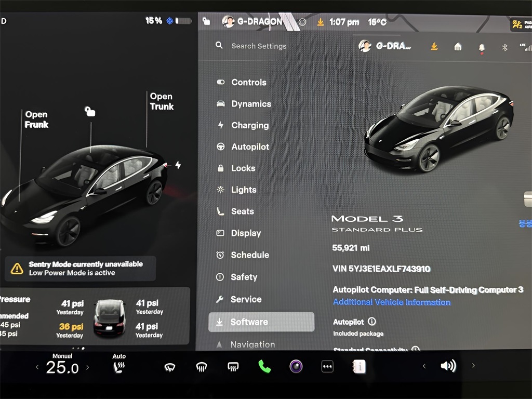
Task: Expand the G-DRA profile dropdown in settings
Action: click(385, 46)
